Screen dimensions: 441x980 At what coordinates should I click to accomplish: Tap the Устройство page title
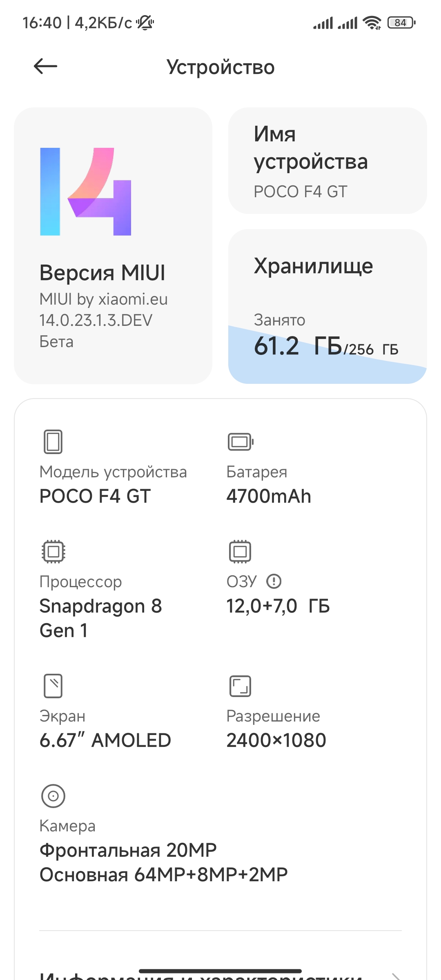220,67
